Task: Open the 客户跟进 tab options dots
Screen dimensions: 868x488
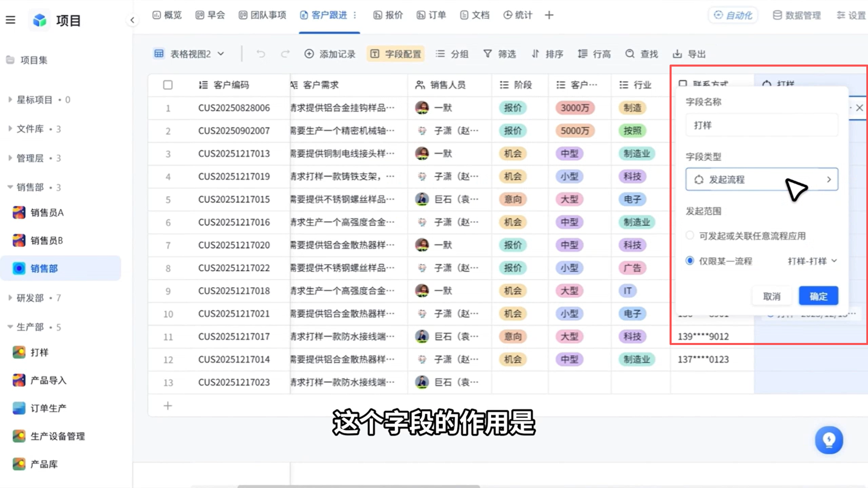Action: coord(355,15)
